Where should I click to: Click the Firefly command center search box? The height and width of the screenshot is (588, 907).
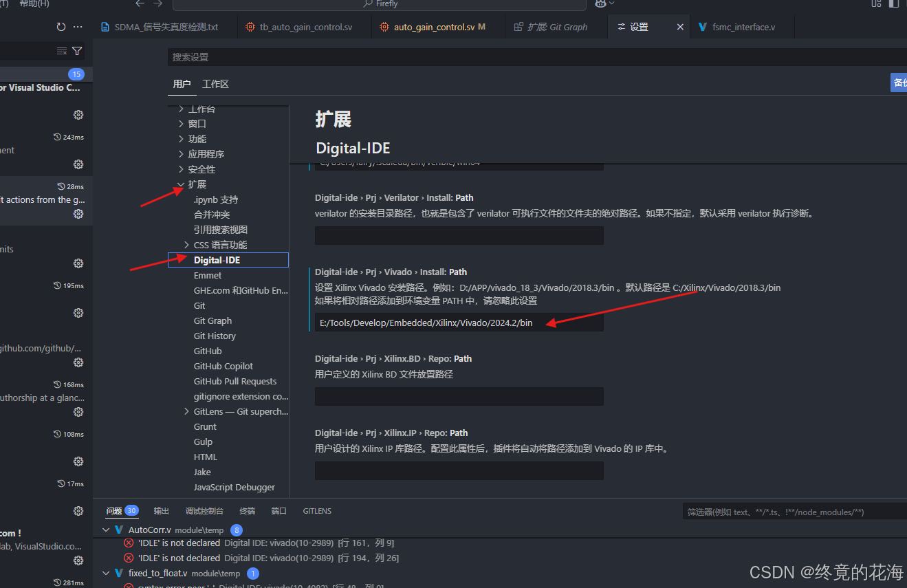point(379,3)
